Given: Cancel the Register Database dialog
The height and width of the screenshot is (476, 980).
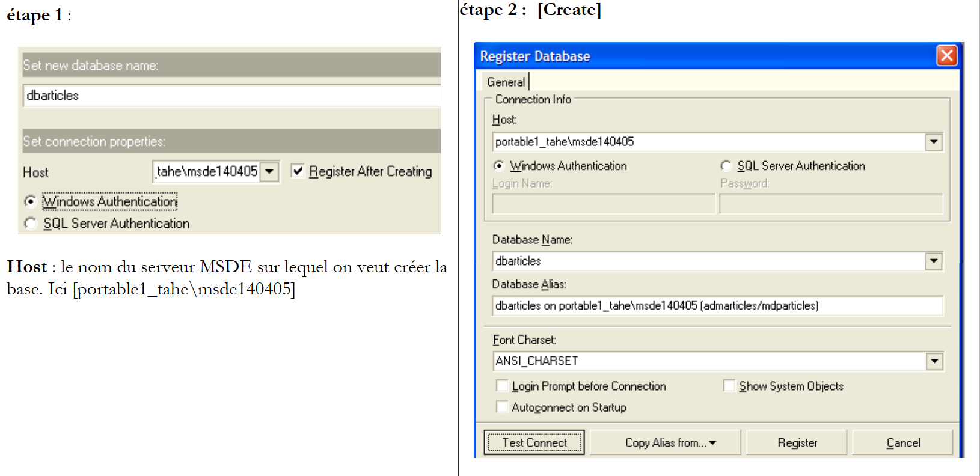Looking at the screenshot, I should tap(902, 443).
